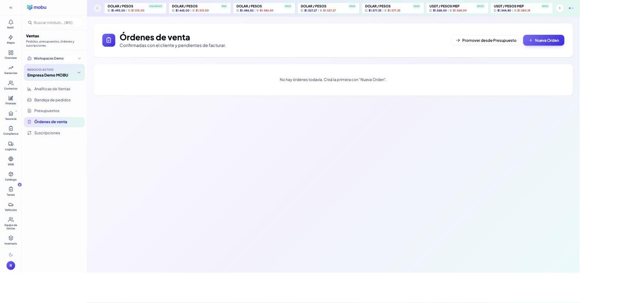Go to Overview in the icon rail
The height and width of the screenshot is (303, 644).
coord(11,55)
